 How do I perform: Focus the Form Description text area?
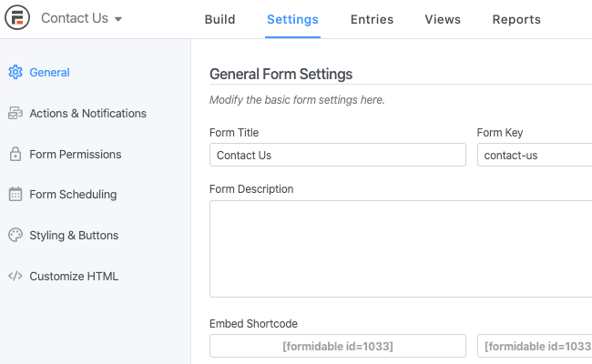point(401,248)
